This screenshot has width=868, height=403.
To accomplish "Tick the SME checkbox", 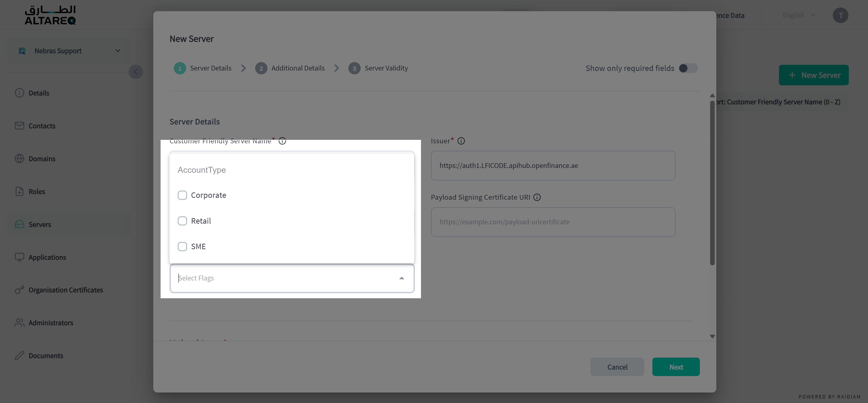I will 182,246.
